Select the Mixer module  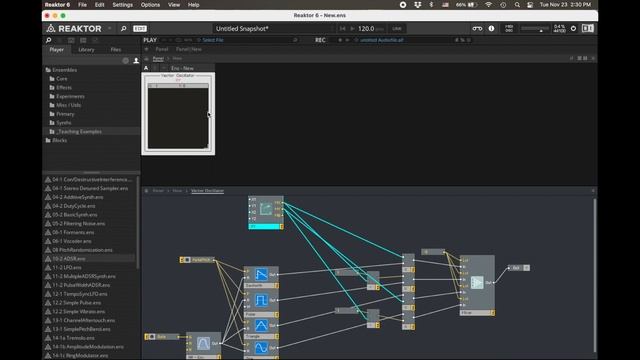[477, 285]
